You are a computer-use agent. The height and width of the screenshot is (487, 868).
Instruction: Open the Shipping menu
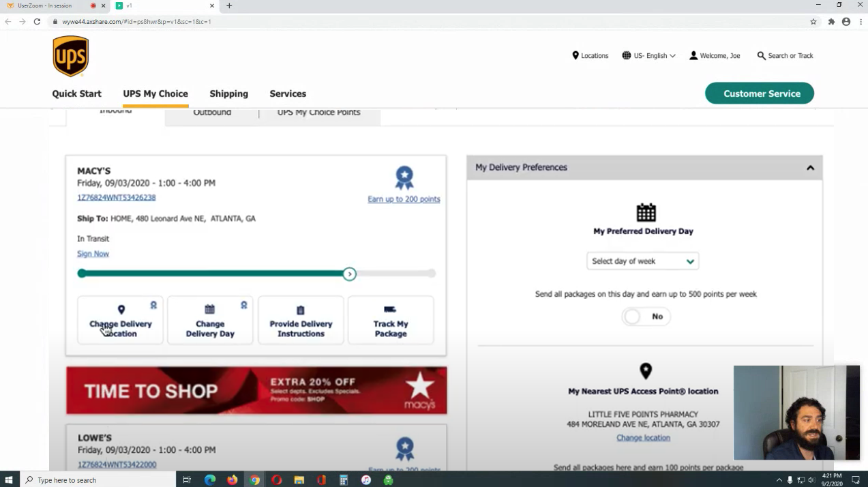[x=229, y=93]
